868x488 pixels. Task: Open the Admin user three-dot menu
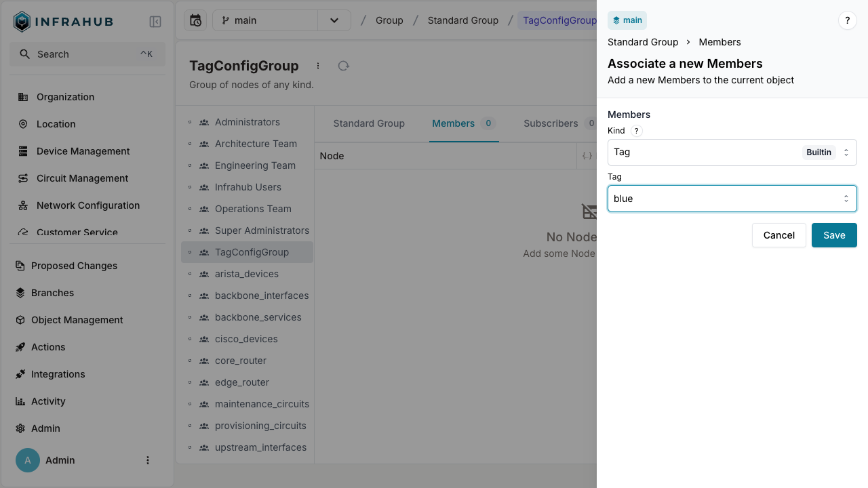pyautogui.click(x=148, y=460)
